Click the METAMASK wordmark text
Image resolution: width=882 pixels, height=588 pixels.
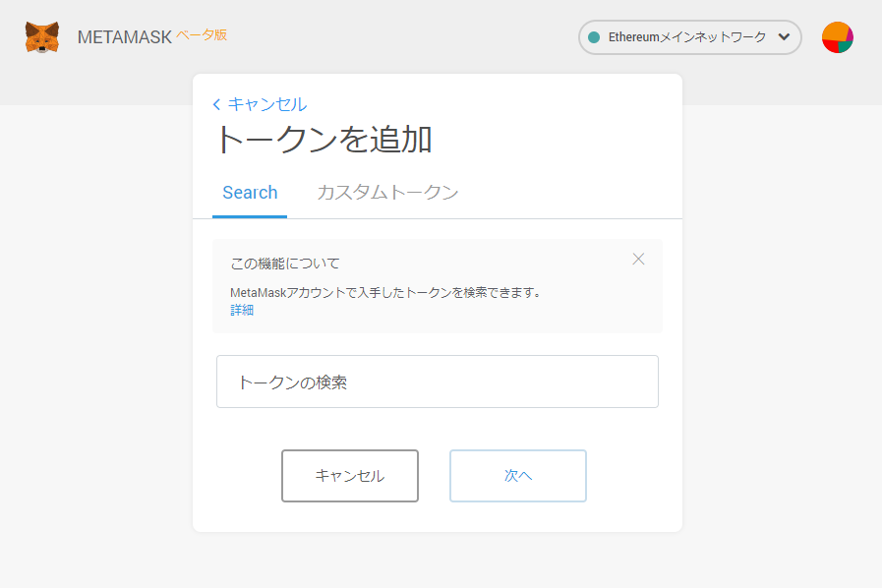click(x=124, y=38)
